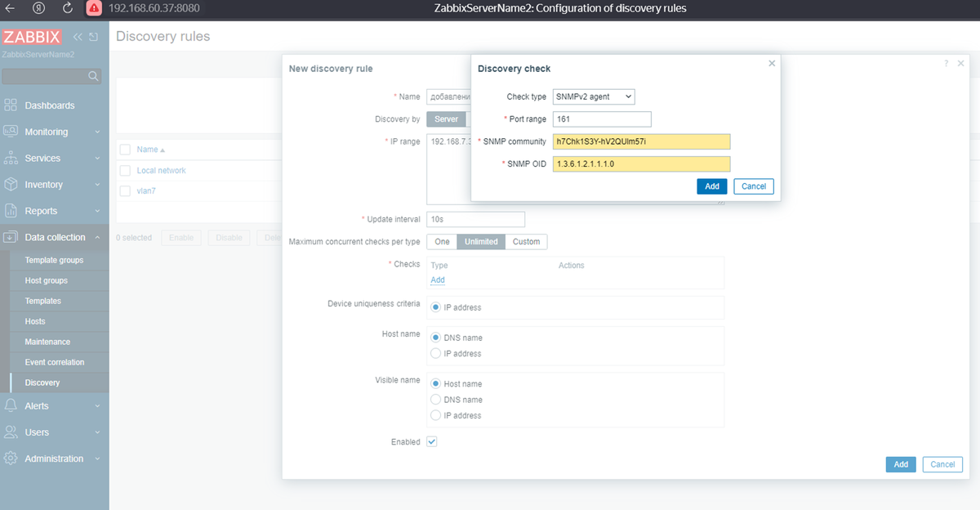The image size is (980, 510).
Task: Collapse sidebar with double chevron icon
Action: click(78, 37)
